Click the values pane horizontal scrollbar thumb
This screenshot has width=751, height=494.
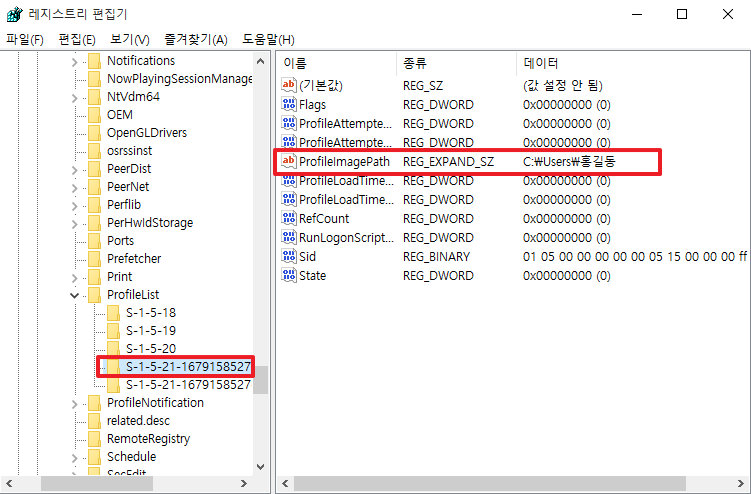point(489,483)
